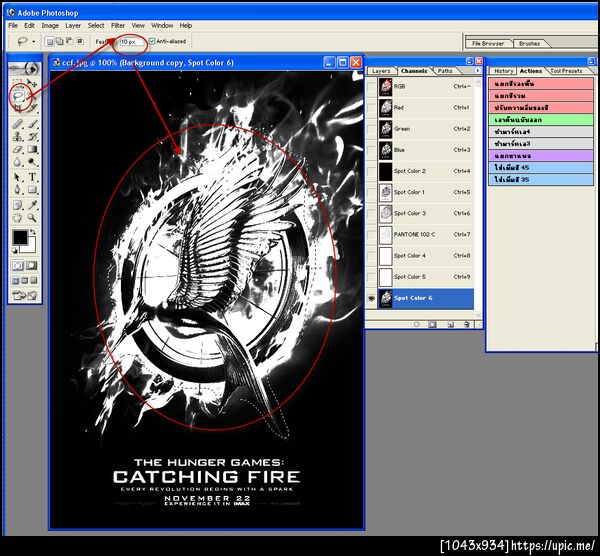Show the RGB composite channel
Image resolution: width=600 pixels, height=556 pixels.
(371, 87)
